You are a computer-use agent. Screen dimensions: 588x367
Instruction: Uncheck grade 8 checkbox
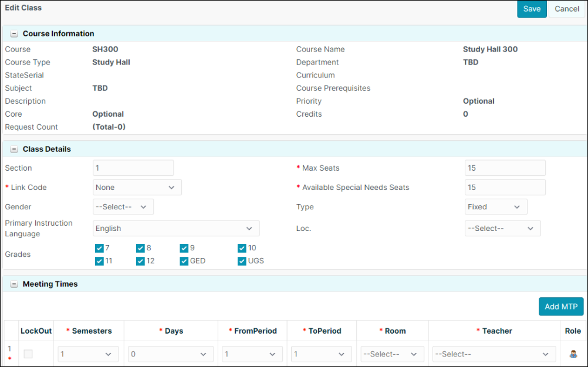[x=140, y=248]
